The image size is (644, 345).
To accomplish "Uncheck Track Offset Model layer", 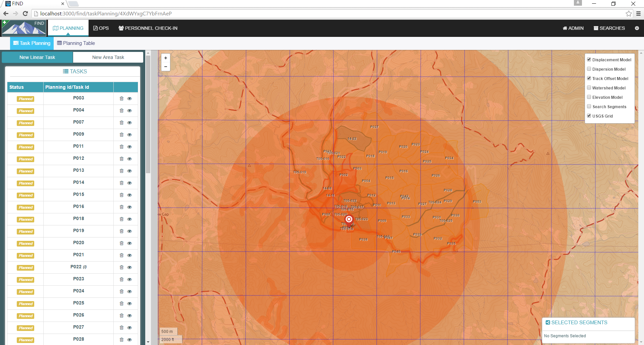I will (589, 78).
